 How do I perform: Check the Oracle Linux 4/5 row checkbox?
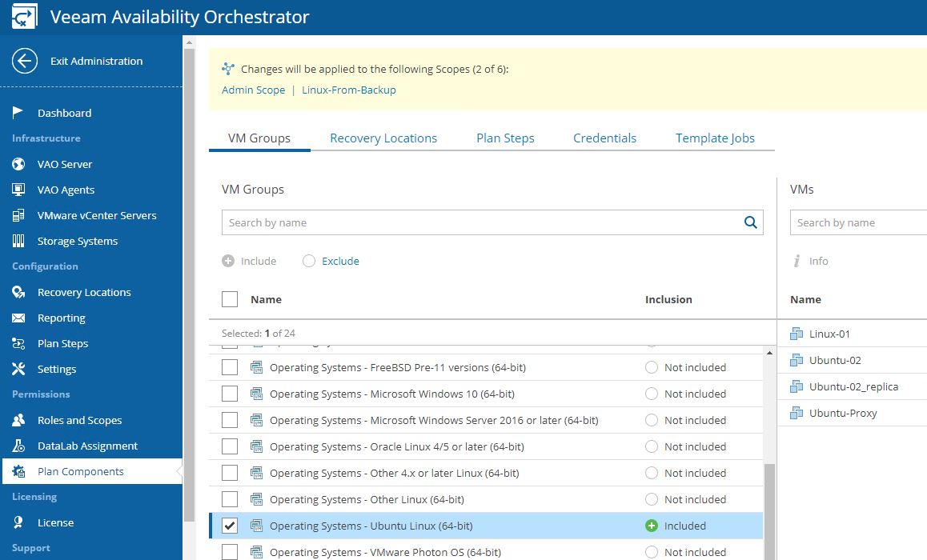[230, 446]
